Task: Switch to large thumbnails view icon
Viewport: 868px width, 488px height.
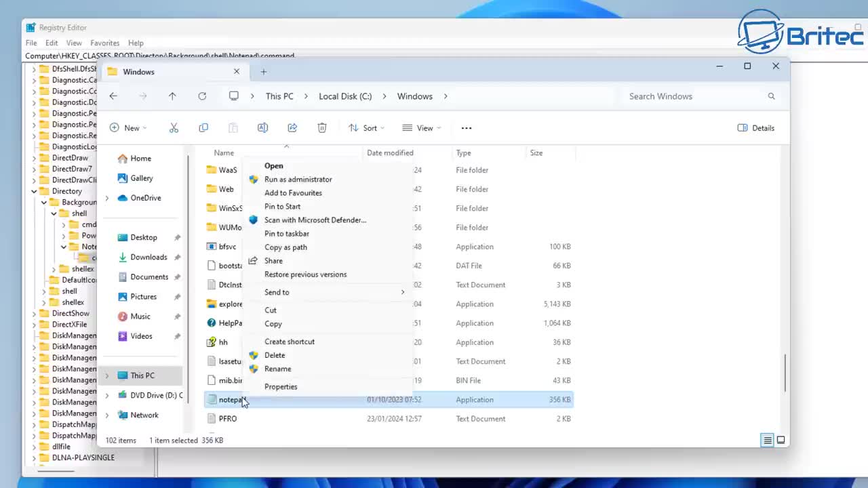Action: click(781, 441)
